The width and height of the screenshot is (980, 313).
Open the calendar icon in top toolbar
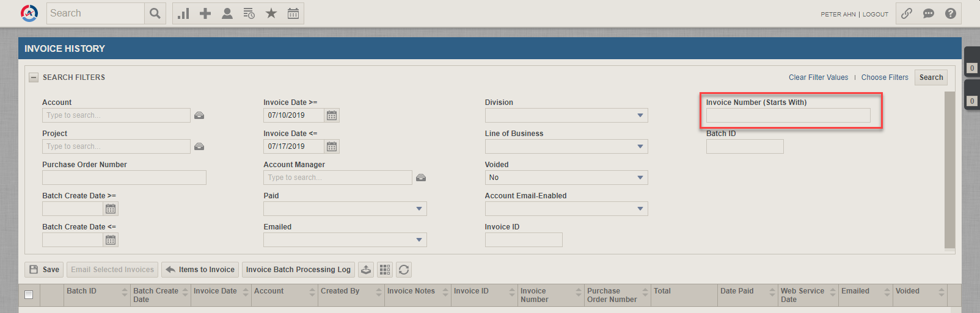[293, 13]
